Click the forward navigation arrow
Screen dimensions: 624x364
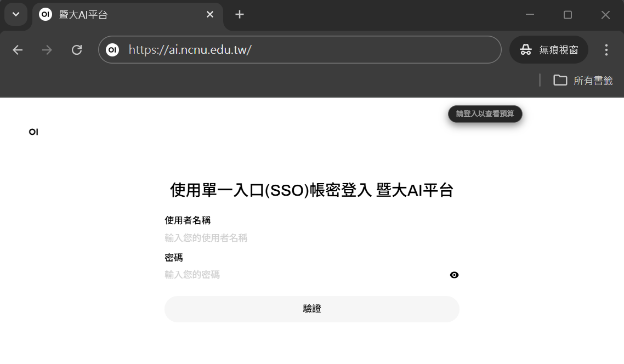(47, 49)
